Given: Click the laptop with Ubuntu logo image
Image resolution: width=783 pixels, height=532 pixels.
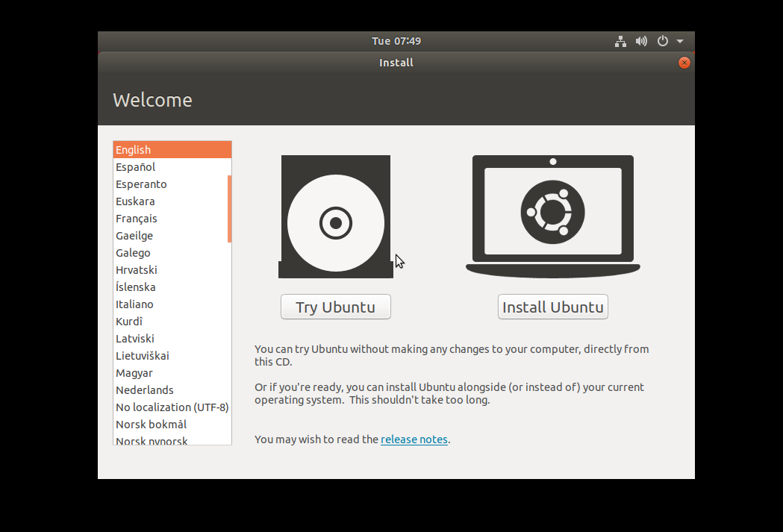Looking at the screenshot, I should (553, 216).
